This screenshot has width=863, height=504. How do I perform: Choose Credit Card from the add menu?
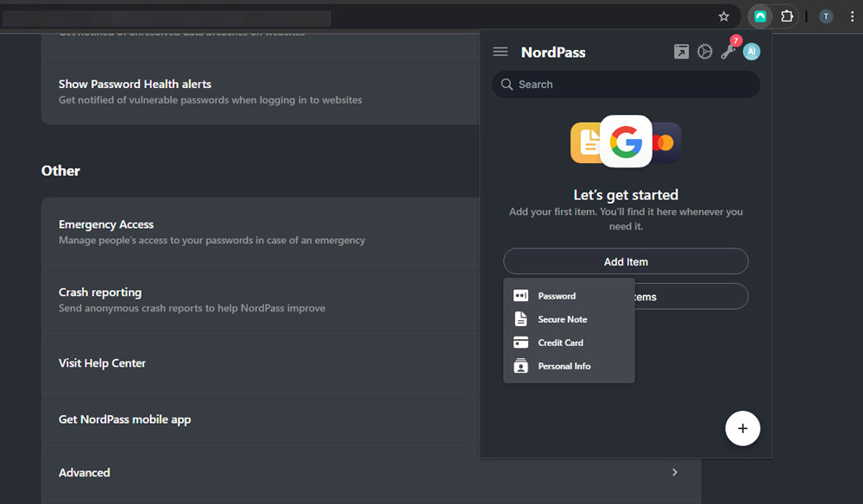click(x=569, y=343)
